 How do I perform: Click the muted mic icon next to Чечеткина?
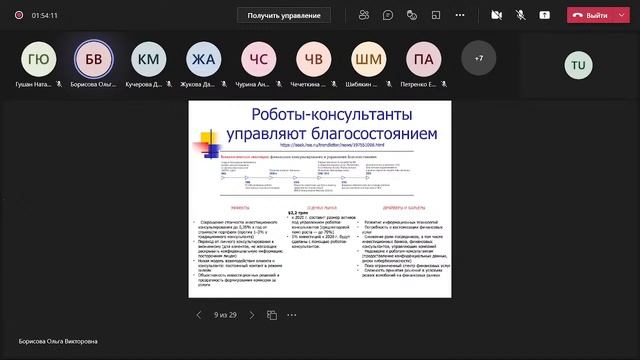point(334,84)
